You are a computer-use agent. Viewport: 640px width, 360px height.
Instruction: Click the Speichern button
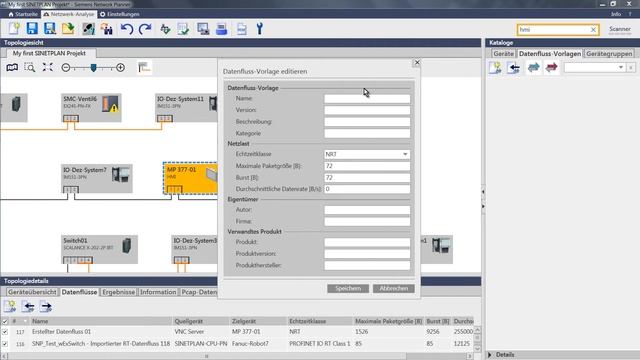point(348,288)
